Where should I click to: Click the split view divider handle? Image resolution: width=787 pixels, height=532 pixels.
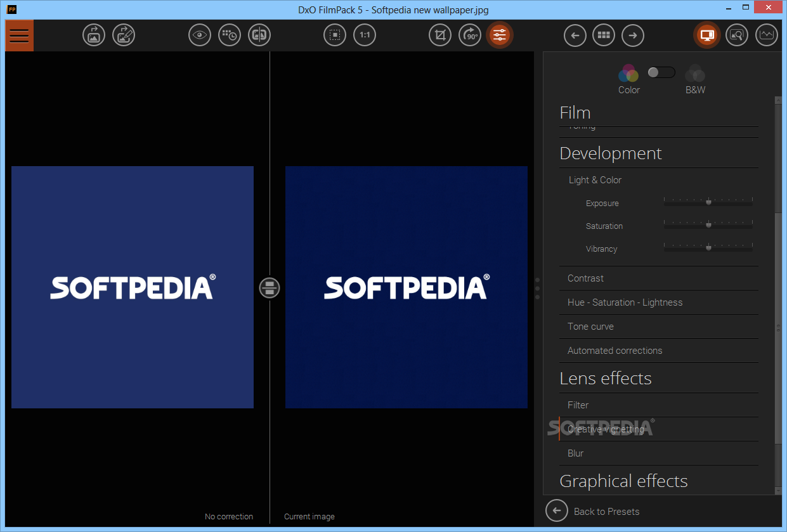tap(270, 288)
